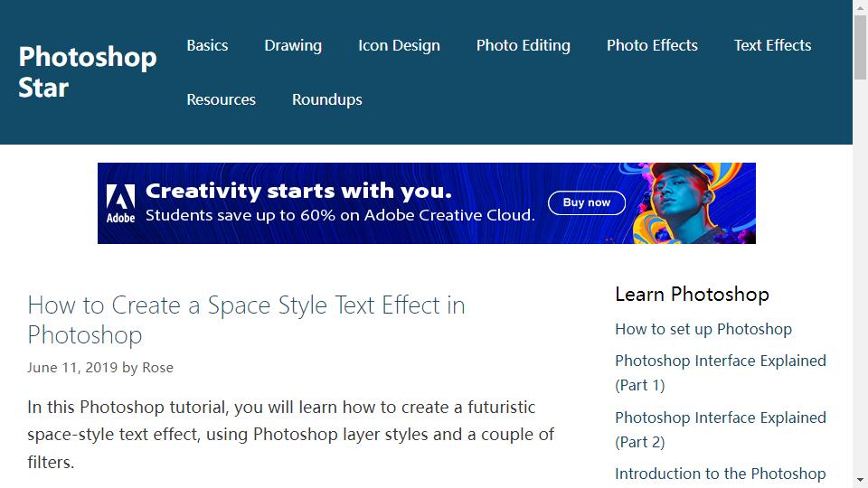Open Roundups menu item
The height and width of the screenshot is (488, 868).
[327, 99]
